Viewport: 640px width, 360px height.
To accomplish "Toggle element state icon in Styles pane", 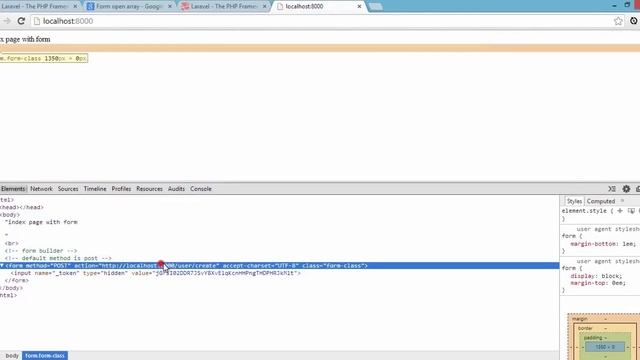I will [x=631, y=211].
